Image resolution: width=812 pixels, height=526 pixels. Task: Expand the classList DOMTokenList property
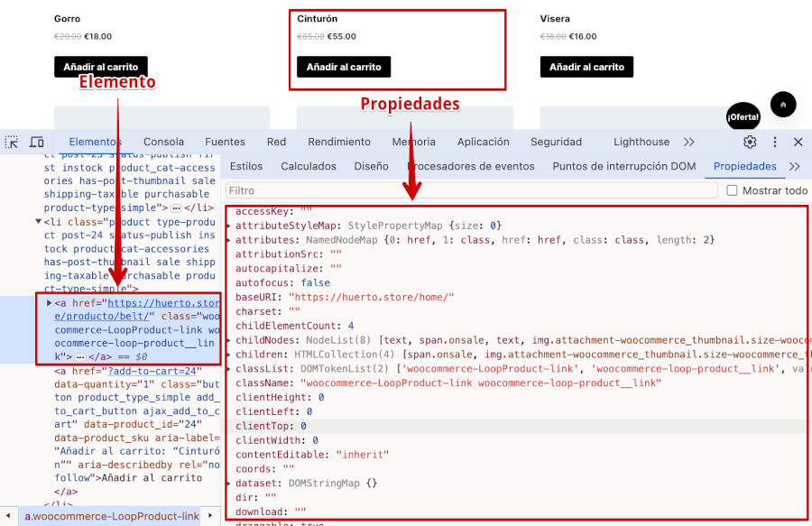(229, 369)
